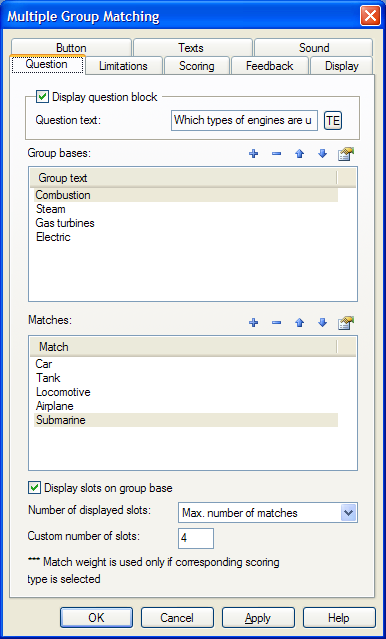Image resolution: width=386 pixels, height=639 pixels.
Task: Select the Combustion group row
Action: (186, 195)
